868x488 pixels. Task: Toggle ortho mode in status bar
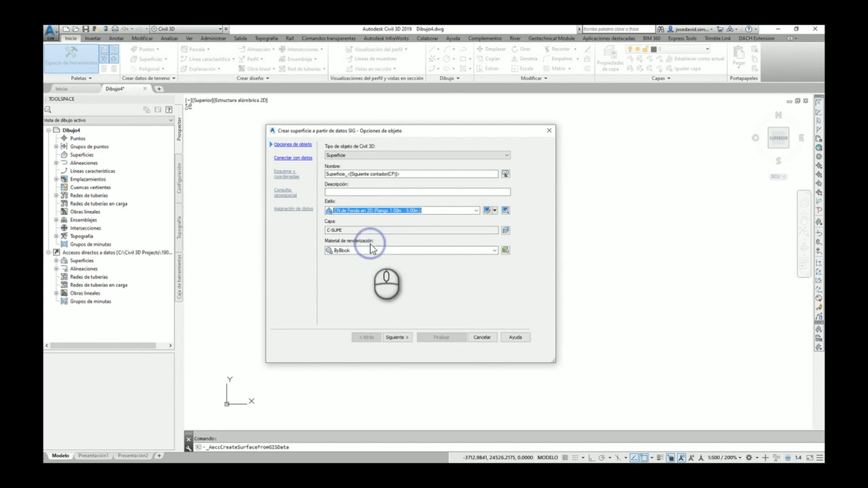591,458
